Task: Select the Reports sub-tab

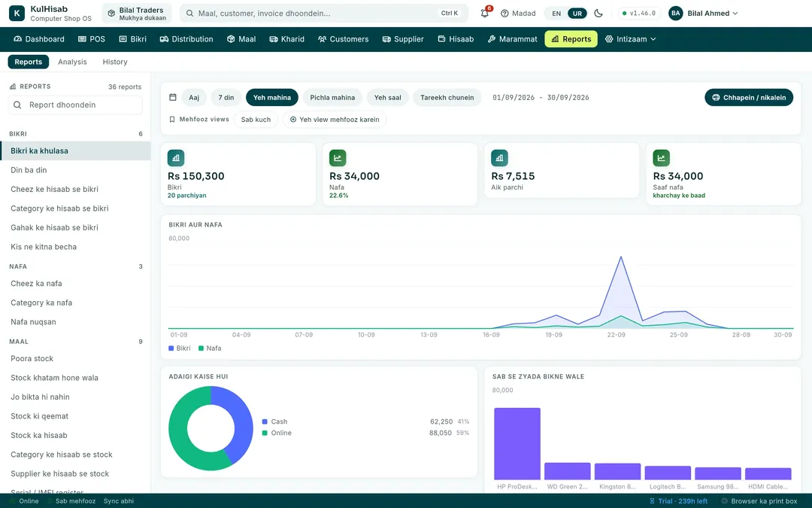Action: click(x=29, y=62)
